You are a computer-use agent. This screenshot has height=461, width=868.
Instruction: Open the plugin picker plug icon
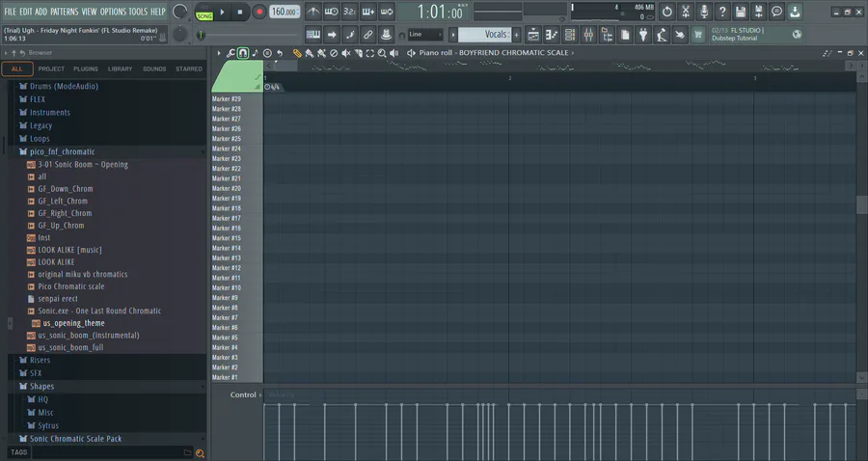(x=643, y=35)
